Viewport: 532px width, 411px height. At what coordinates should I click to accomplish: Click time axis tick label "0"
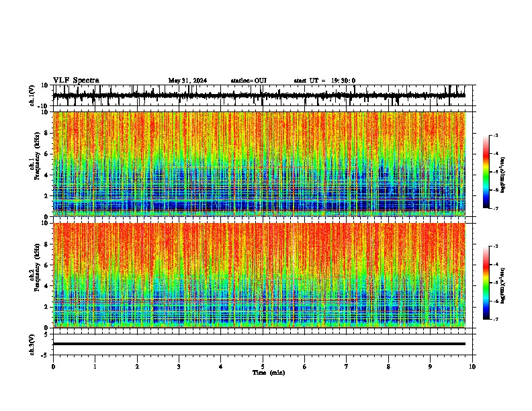pos(53,367)
